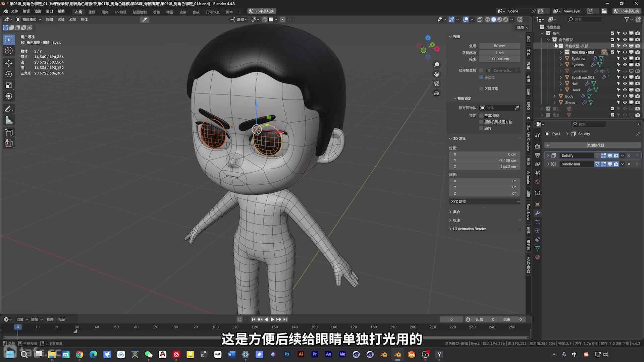Switch to UV编辑 workspace tab

point(120,12)
